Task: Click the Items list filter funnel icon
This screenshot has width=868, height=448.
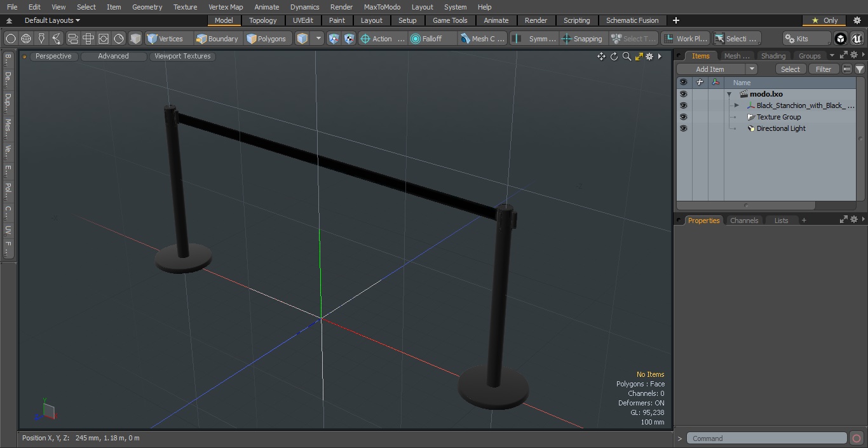Action: click(860, 69)
